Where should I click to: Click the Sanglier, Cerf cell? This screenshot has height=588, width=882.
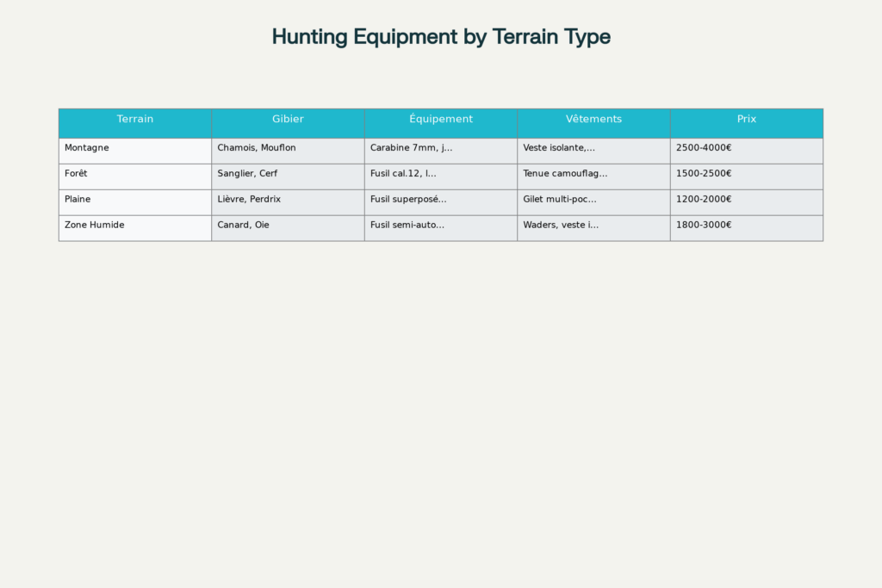(288, 177)
